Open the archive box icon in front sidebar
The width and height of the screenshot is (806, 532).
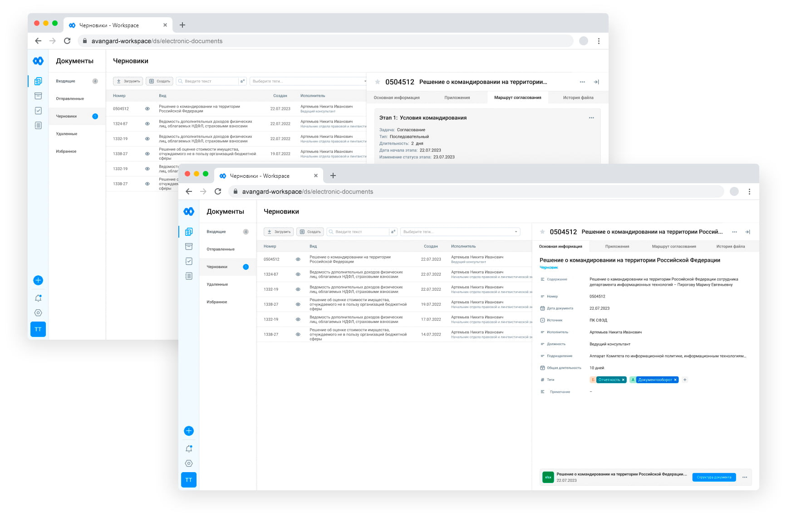pyautogui.click(x=189, y=246)
